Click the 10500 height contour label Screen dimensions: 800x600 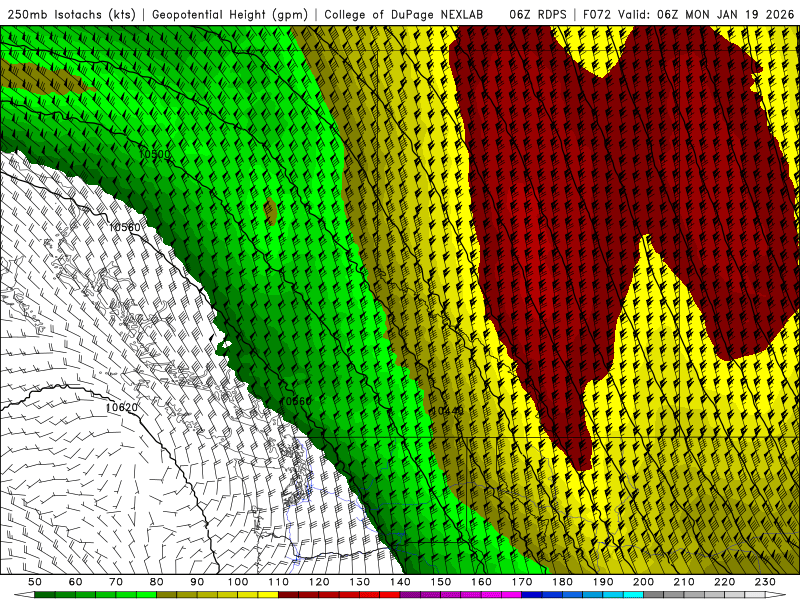155,154
